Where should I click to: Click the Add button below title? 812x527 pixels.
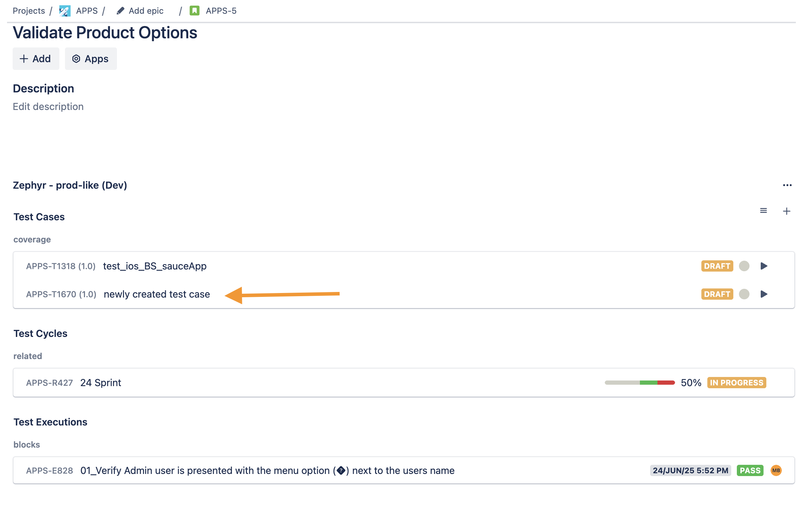click(x=36, y=59)
